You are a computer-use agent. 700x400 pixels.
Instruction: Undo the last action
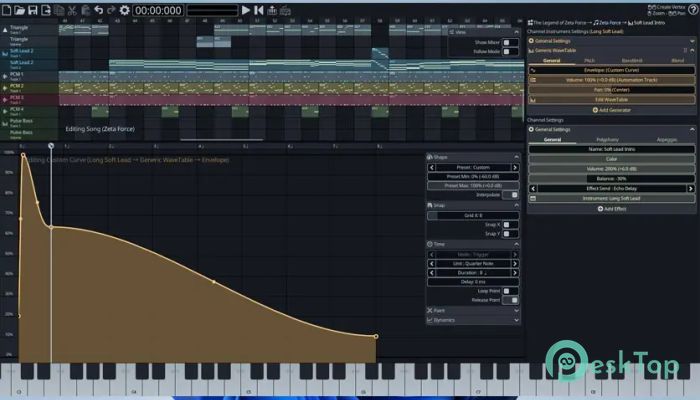99,10
